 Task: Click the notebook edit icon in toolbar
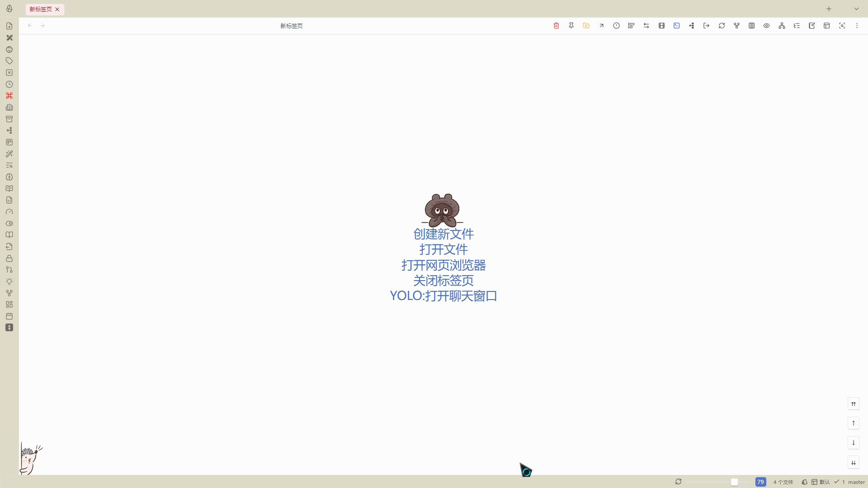point(812,26)
